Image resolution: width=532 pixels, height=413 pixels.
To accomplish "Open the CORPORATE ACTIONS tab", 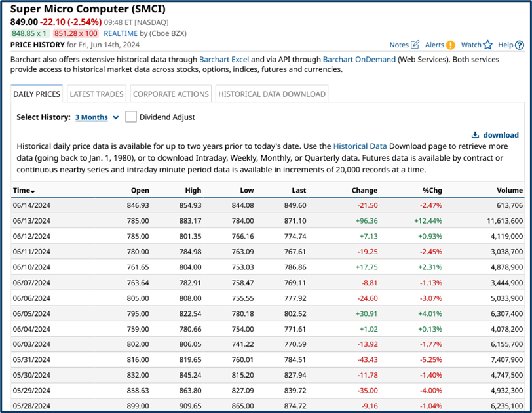I will 170,93.
